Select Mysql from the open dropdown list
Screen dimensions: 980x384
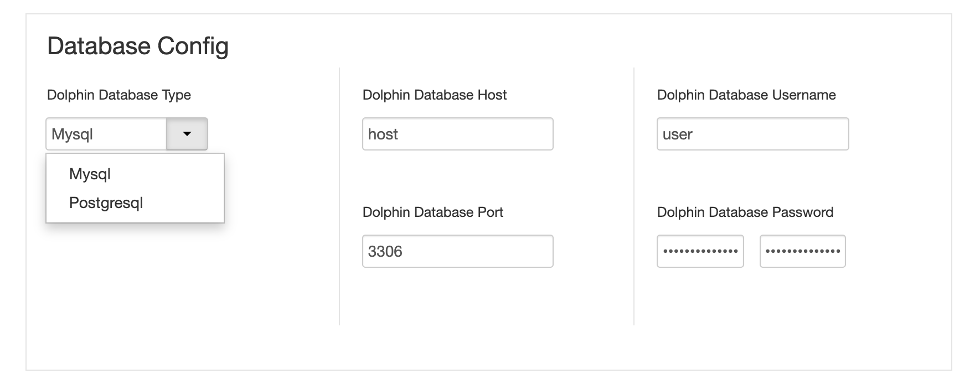[x=90, y=174]
